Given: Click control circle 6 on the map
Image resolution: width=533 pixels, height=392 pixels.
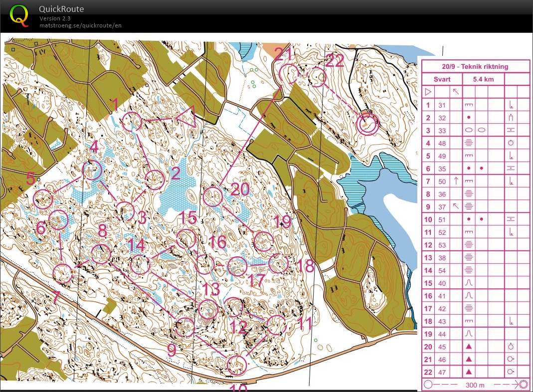Looking at the screenshot, I should coord(58,219).
